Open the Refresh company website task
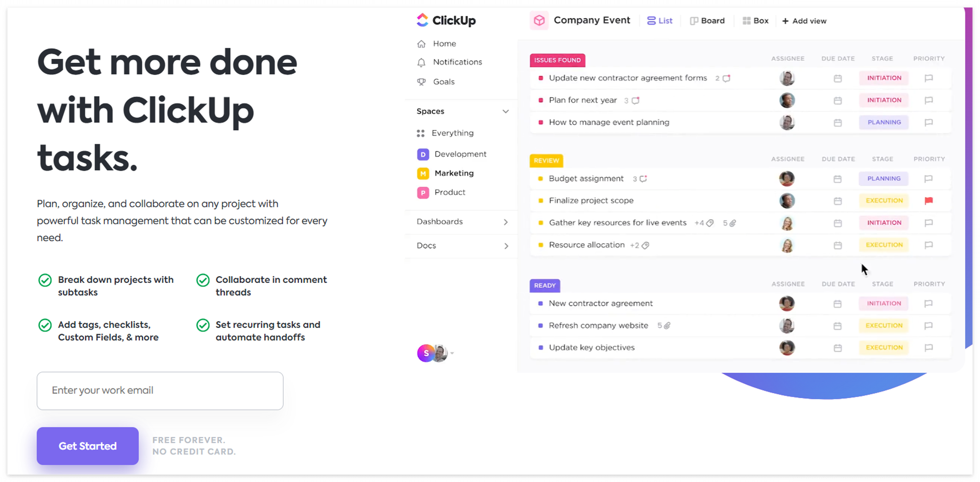The image size is (980, 482). (x=598, y=326)
